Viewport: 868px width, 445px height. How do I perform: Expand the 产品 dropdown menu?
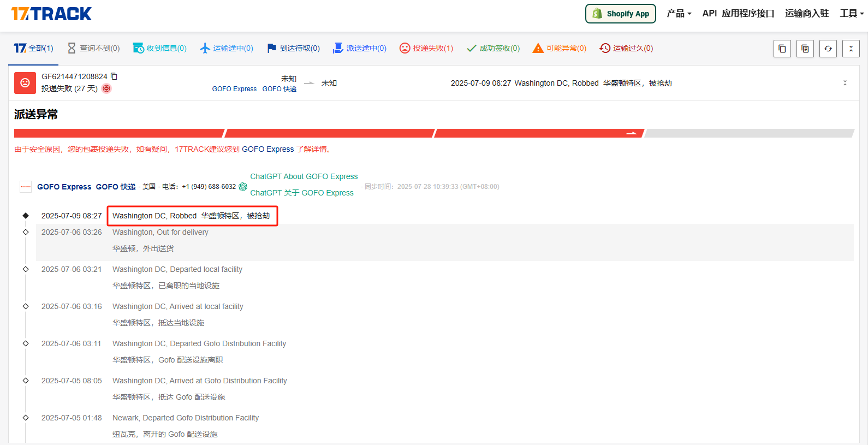tap(679, 14)
